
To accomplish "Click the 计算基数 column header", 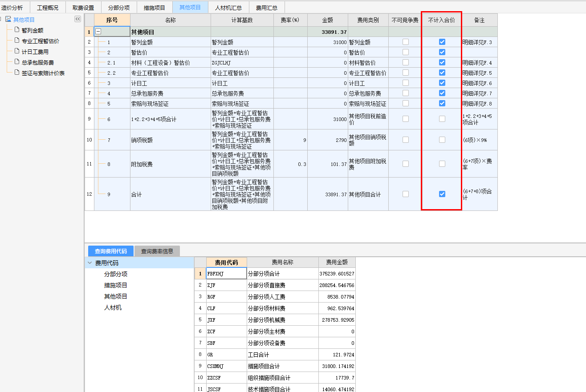I will point(242,20).
